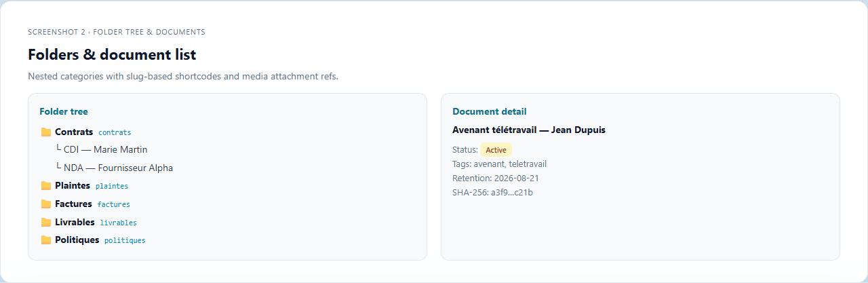Image resolution: width=868 pixels, height=283 pixels.
Task: Click the contrats shortcode slug
Action: point(115,133)
